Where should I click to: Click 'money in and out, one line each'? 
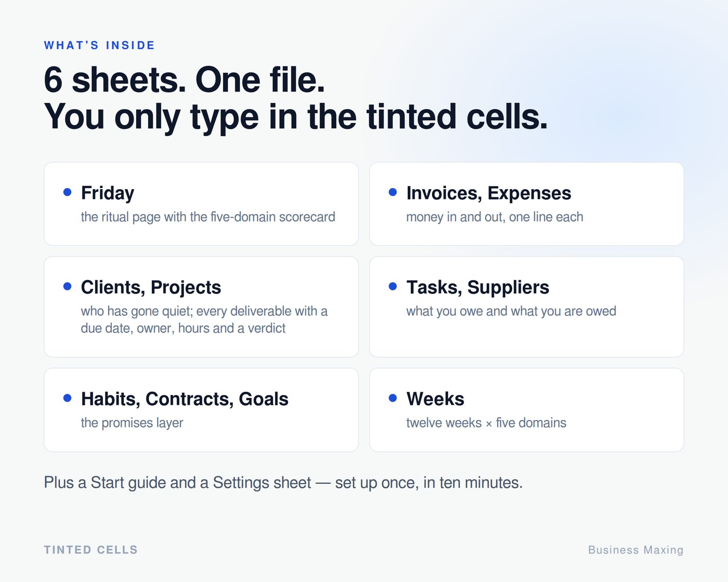pyautogui.click(x=495, y=217)
